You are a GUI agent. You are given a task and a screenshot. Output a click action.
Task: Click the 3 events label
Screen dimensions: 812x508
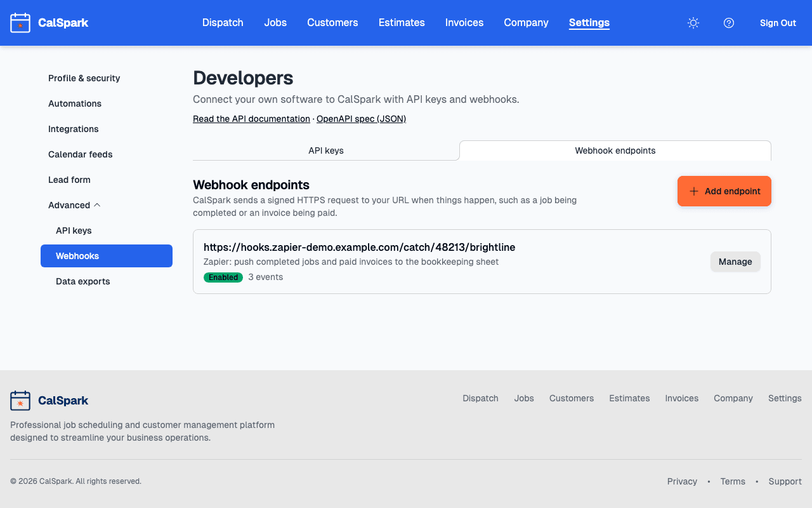point(266,277)
